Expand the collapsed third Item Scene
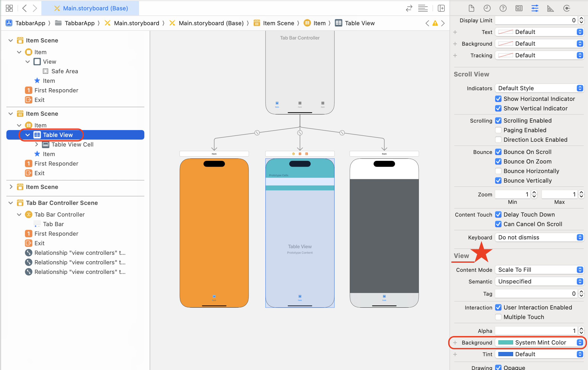Viewport: 588px width, 370px height. click(x=11, y=187)
